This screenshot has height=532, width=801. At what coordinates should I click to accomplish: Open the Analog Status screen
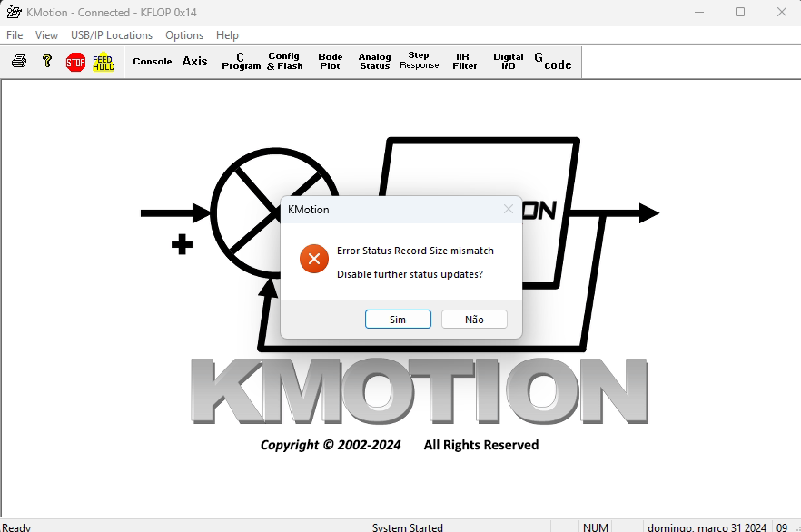point(374,62)
